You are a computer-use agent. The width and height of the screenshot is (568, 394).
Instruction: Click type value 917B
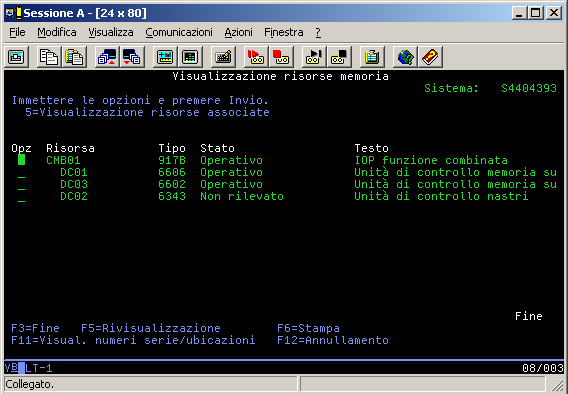tap(172, 160)
